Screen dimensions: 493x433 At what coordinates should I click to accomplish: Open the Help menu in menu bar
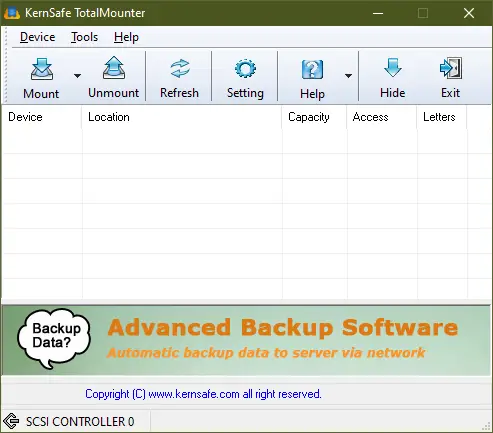[126, 37]
